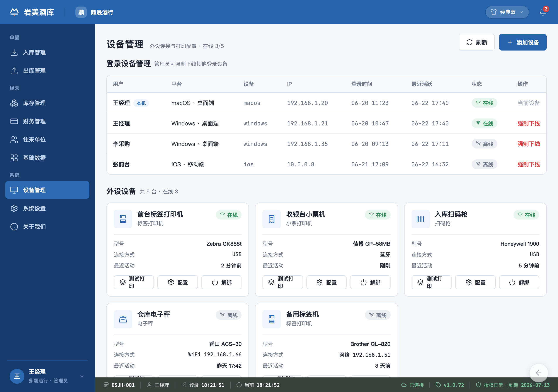558x392 pixels.
Task: Click the 在线 status badge for 192.168.1.20
Action: pos(484,103)
